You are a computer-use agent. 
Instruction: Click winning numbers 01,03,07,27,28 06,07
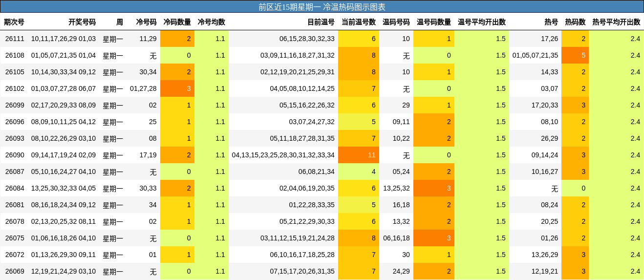64,88
